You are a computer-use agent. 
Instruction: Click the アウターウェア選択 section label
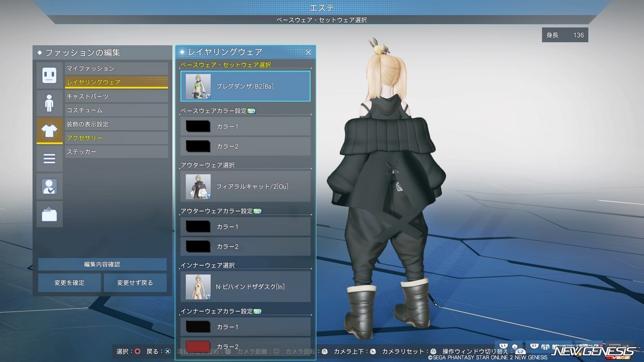tap(208, 165)
